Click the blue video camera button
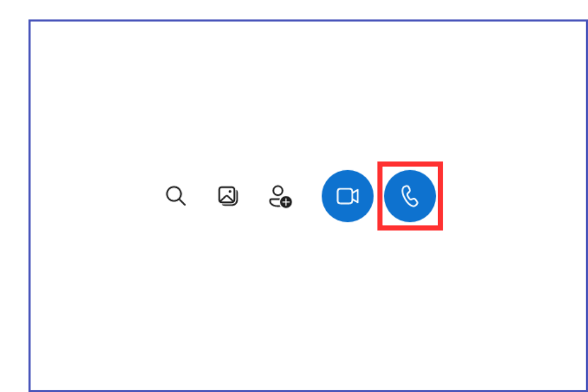The width and height of the screenshot is (588, 392). (x=347, y=196)
